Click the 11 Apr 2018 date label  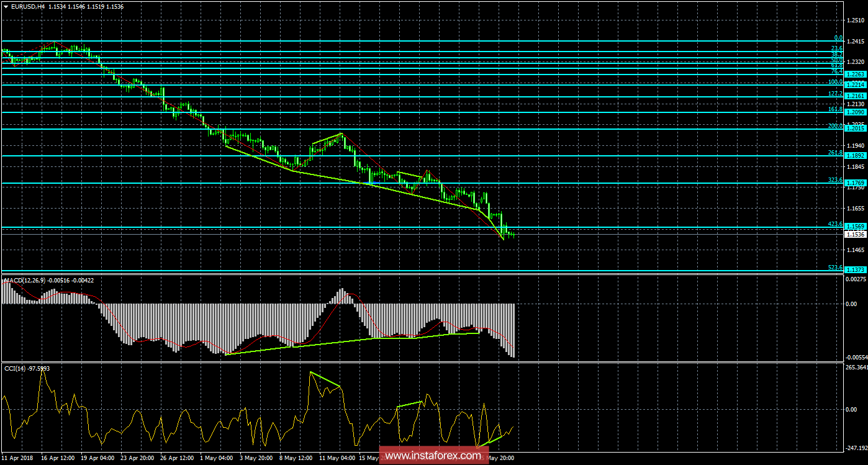(17, 458)
